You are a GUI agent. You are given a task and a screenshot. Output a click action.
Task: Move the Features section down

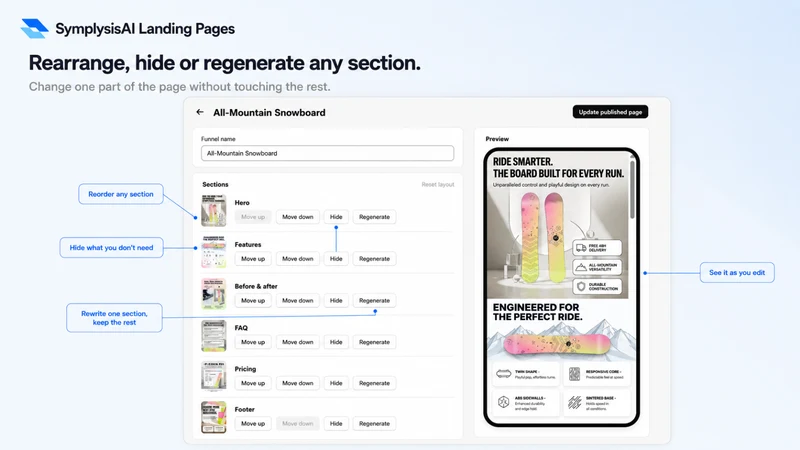298,259
